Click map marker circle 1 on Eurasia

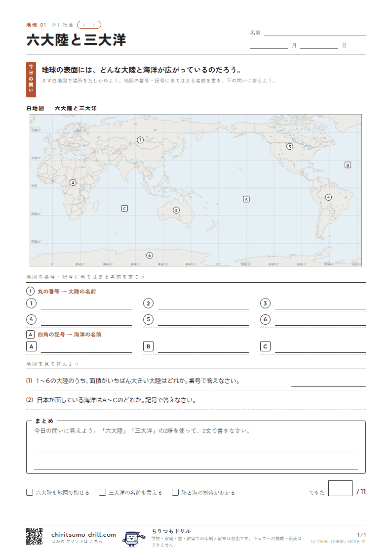[140, 140]
